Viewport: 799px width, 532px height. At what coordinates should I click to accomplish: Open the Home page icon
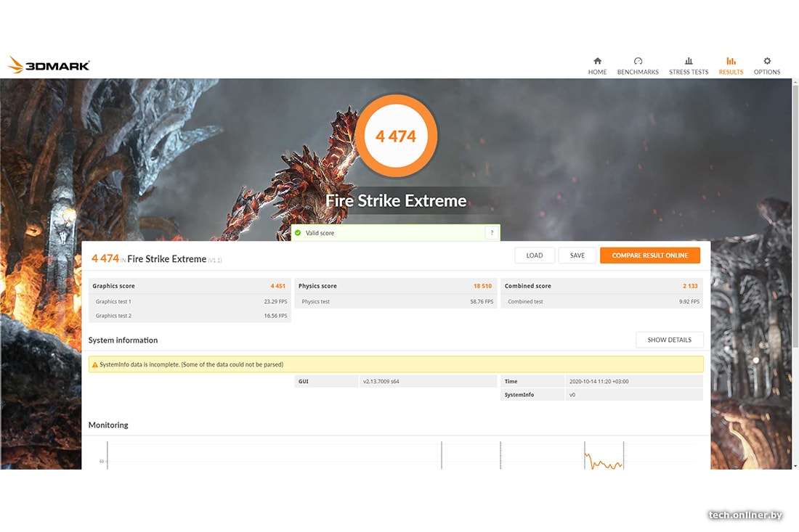pos(597,61)
